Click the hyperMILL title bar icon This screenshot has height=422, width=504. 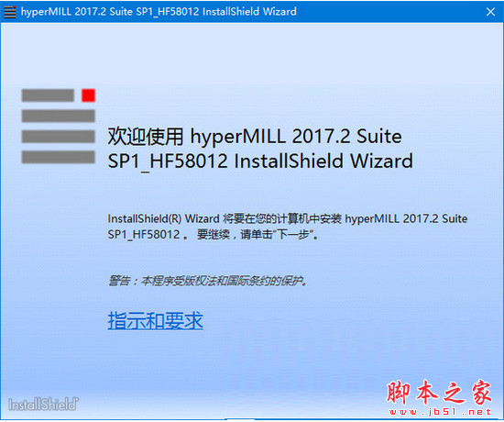(x=10, y=12)
